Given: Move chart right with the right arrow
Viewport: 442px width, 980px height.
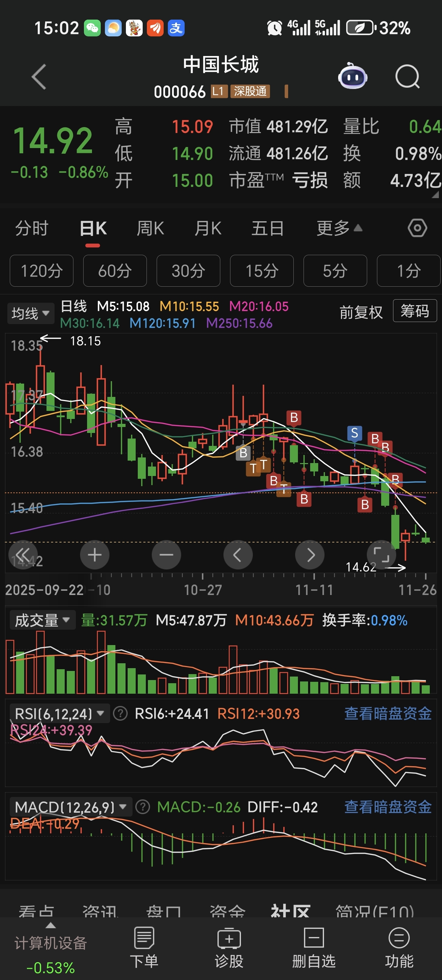Looking at the screenshot, I should (310, 555).
